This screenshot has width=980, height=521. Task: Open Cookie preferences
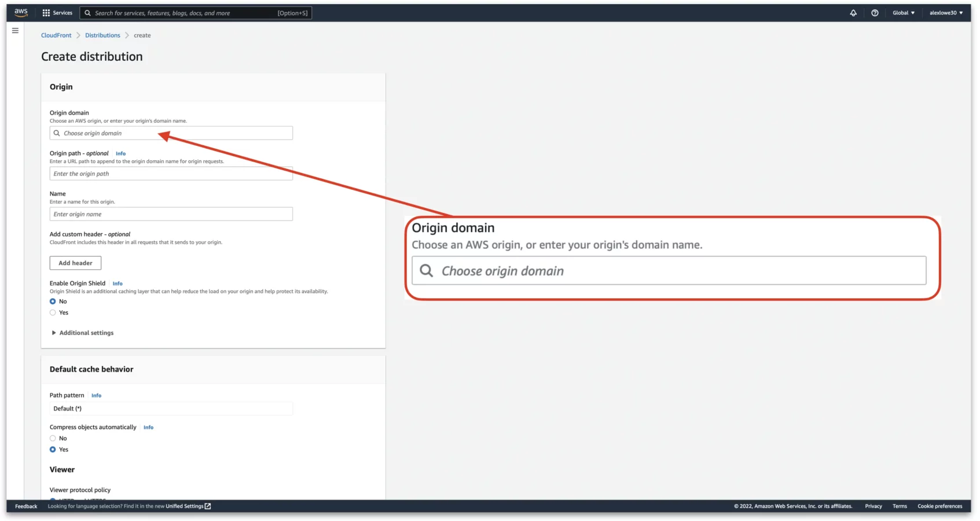point(939,507)
